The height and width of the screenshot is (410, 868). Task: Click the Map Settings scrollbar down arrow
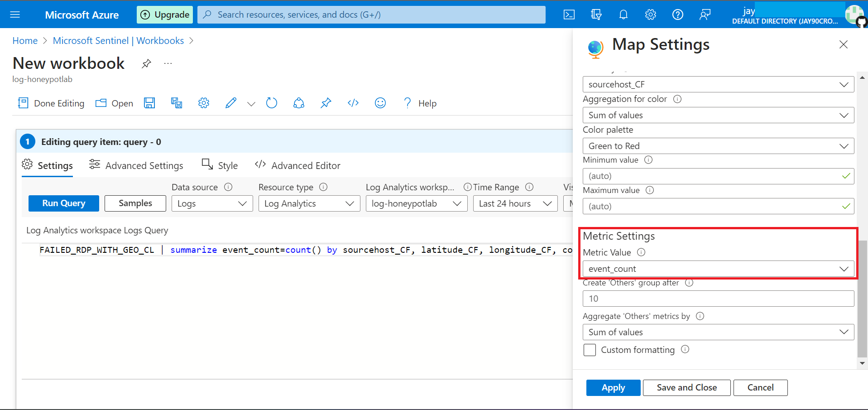tap(862, 363)
